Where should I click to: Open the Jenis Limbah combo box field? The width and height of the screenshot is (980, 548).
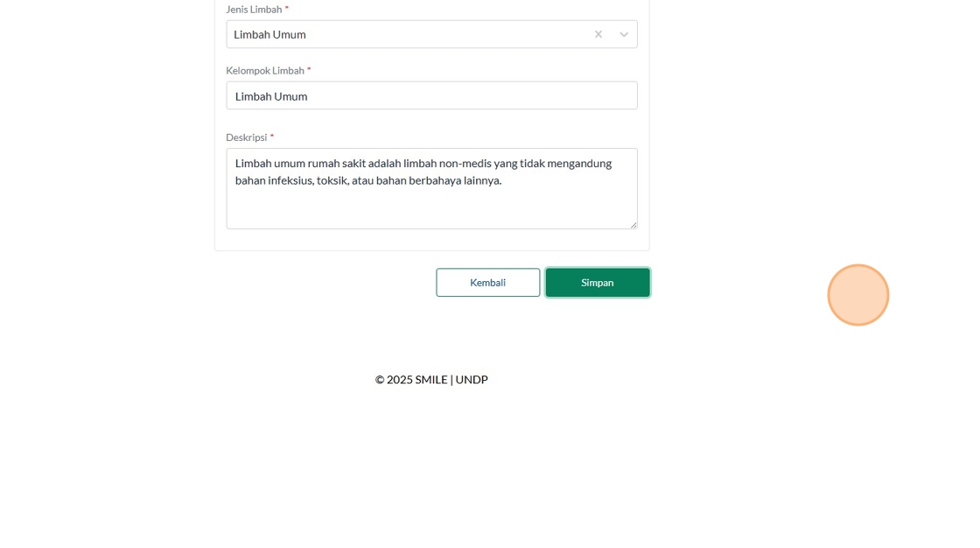coord(402,34)
